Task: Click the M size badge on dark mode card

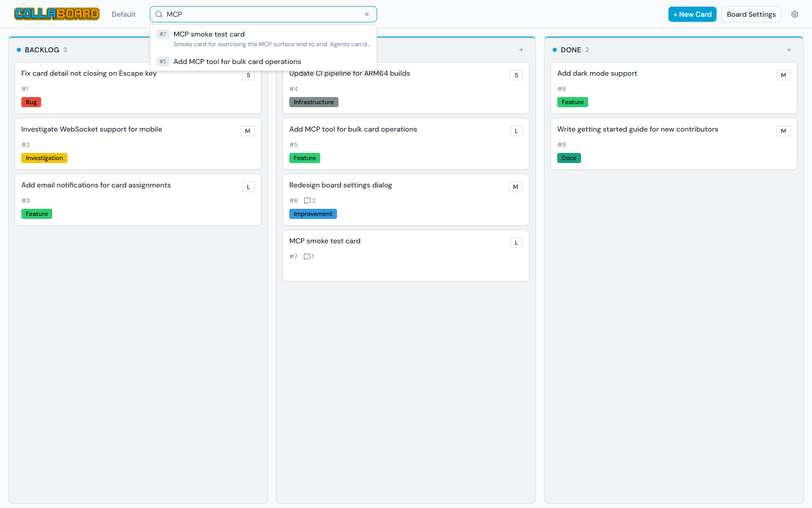Action: (x=784, y=75)
